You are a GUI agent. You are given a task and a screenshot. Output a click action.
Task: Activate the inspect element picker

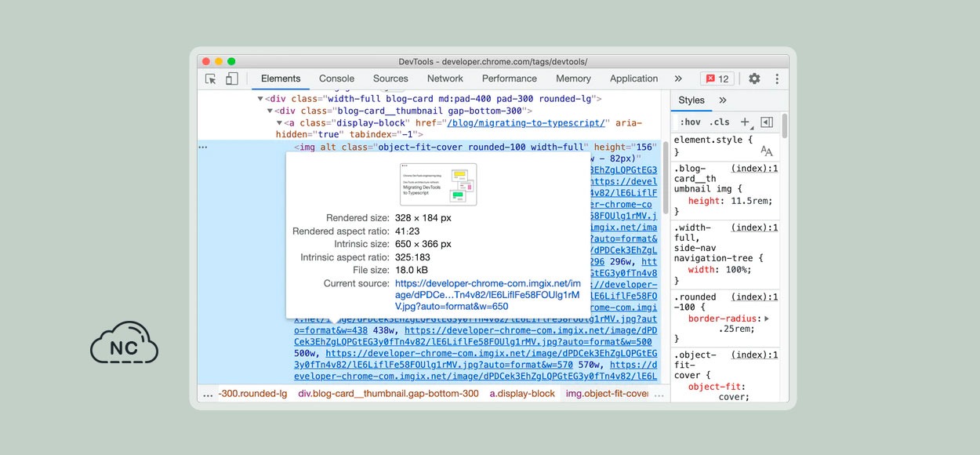[210, 78]
